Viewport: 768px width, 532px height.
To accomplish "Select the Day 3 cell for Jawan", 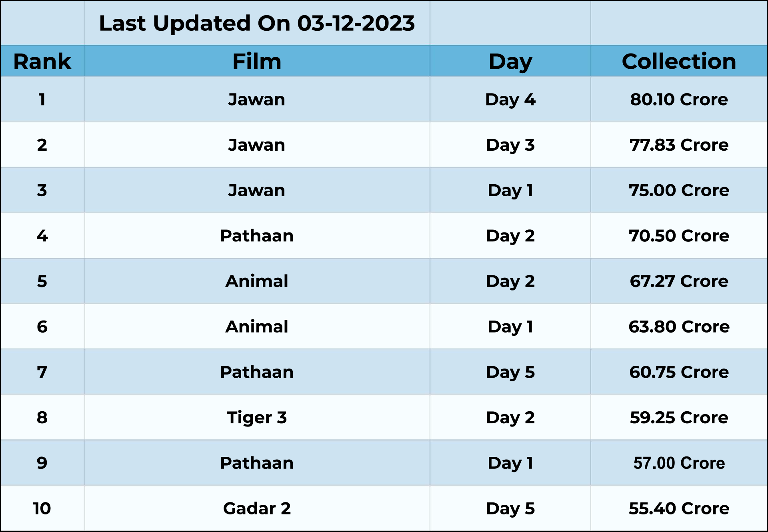I will (510, 145).
